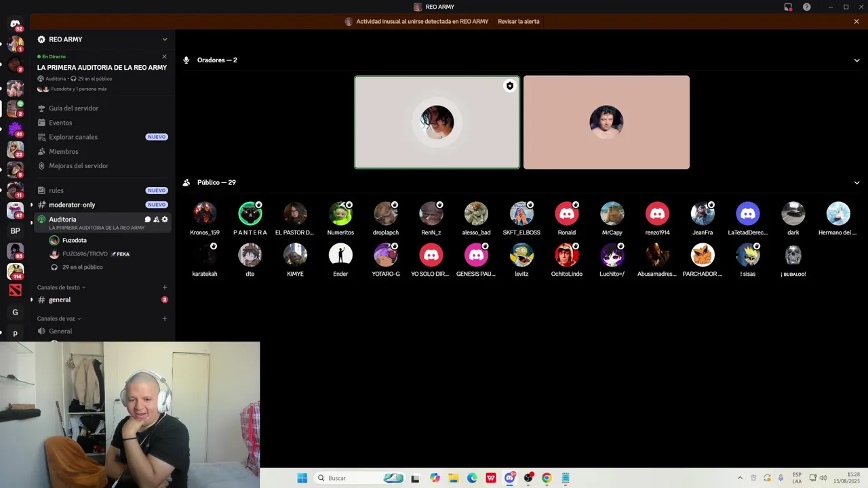Open server with 114 notifications badge

(x=15, y=272)
